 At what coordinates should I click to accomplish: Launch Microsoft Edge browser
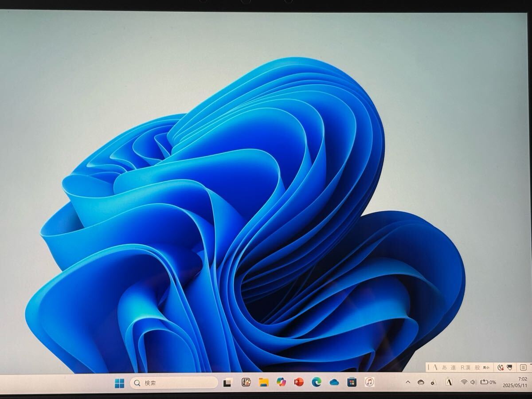click(317, 382)
